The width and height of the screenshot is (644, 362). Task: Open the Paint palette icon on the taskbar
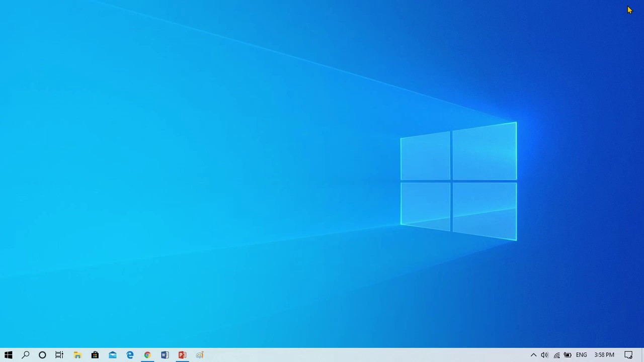(200, 355)
